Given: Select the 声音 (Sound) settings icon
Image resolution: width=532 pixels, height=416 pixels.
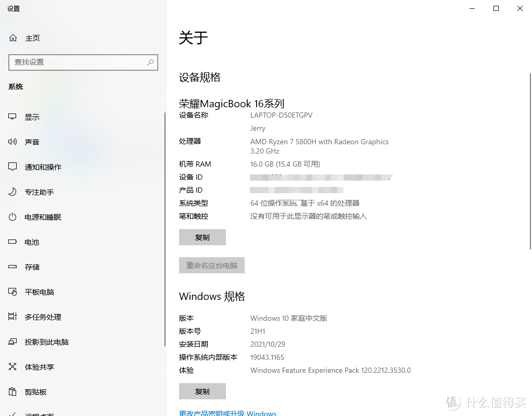Looking at the screenshot, I should (12, 142).
